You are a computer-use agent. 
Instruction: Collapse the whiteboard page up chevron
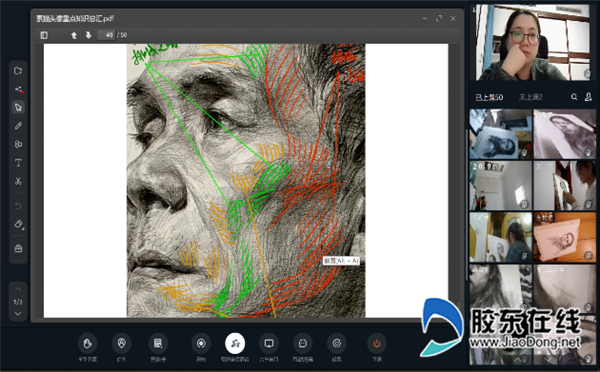[18, 289]
